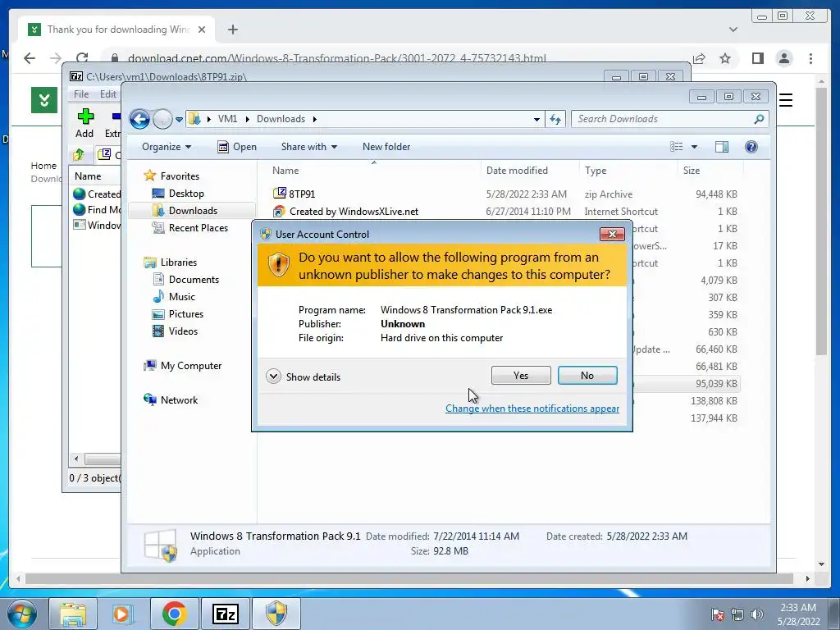Viewport: 840px width, 630px height.
Task: Click 7-Zip taskbar icon
Action: click(225, 614)
